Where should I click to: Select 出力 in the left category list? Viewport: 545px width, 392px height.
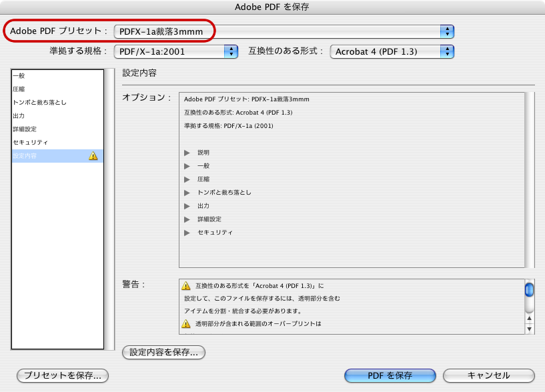(57, 116)
